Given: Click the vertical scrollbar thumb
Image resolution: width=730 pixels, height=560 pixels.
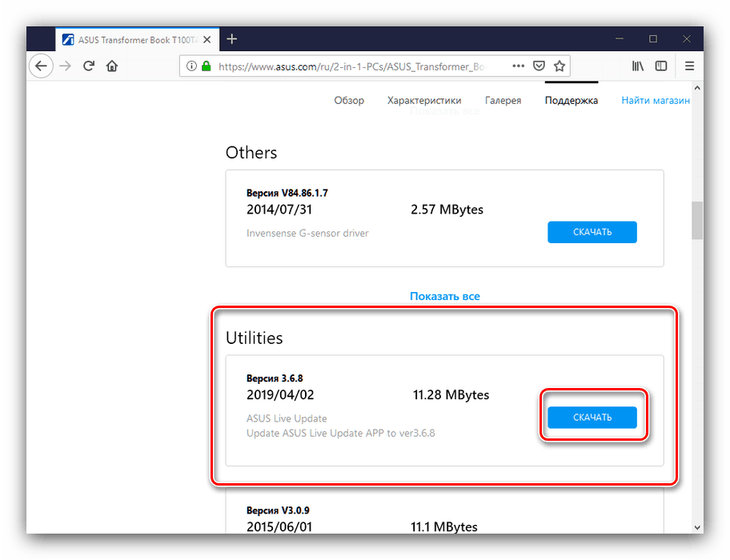Looking at the screenshot, I should click(x=697, y=220).
